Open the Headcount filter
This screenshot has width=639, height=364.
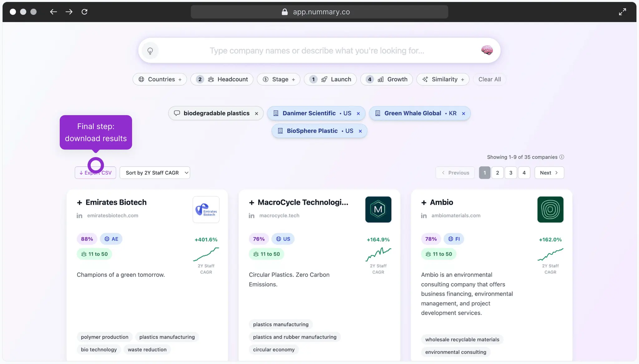pos(222,79)
